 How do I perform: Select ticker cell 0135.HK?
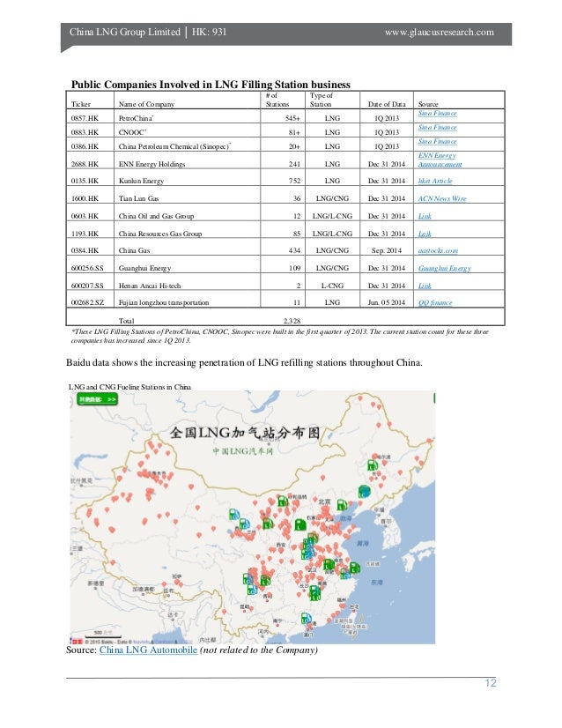click(85, 181)
